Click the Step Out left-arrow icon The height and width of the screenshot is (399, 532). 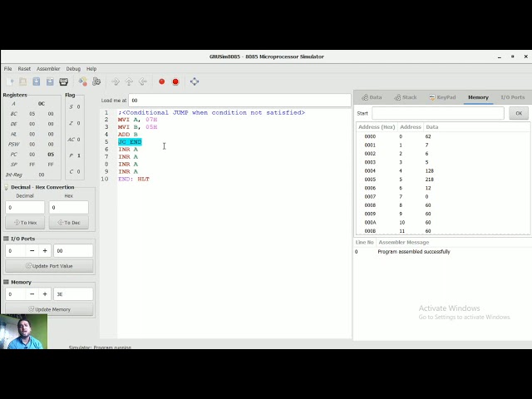(143, 81)
